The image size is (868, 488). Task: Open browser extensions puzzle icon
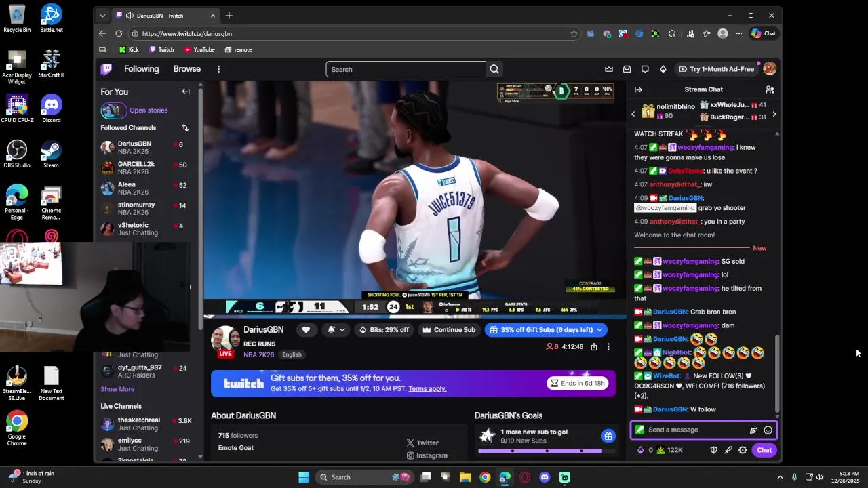[672, 33]
